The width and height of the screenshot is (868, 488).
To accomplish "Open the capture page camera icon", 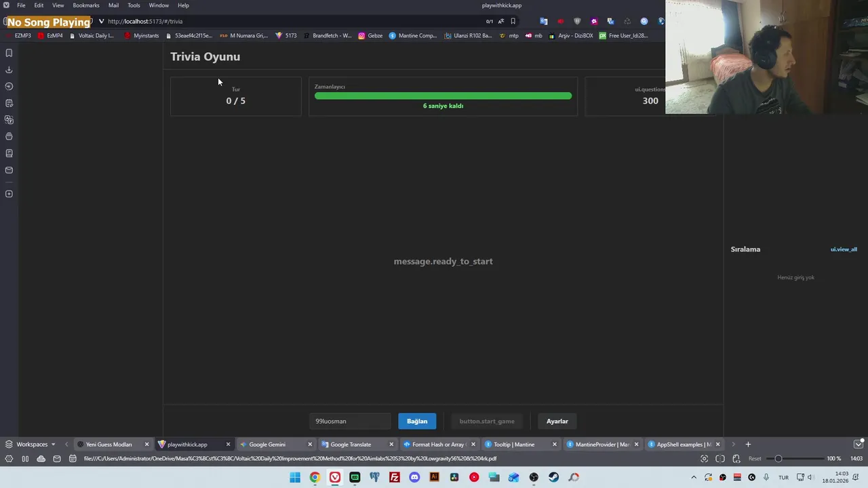I will tap(704, 459).
